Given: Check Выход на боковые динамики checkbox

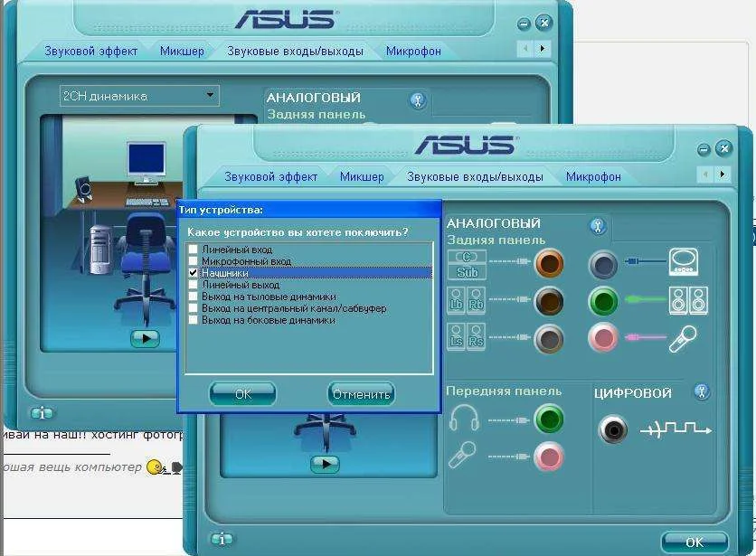Looking at the screenshot, I should tap(193, 320).
